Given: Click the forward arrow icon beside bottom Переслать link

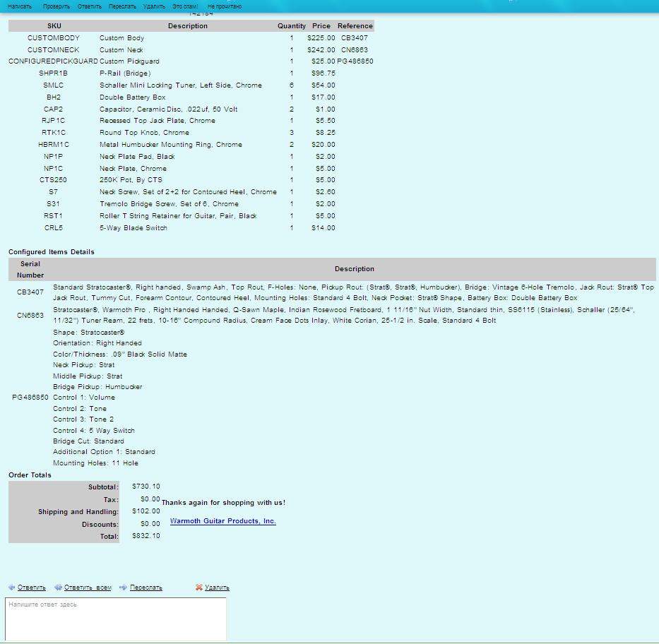Looking at the screenshot, I should tap(124, 588).
